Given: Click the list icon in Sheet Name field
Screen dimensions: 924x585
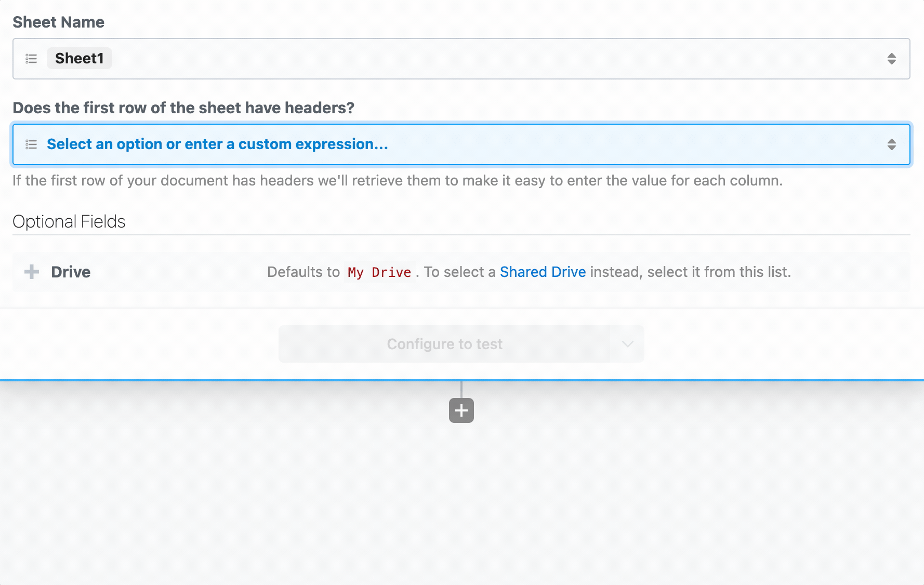Looking at the screenshot, I should 31,59.
